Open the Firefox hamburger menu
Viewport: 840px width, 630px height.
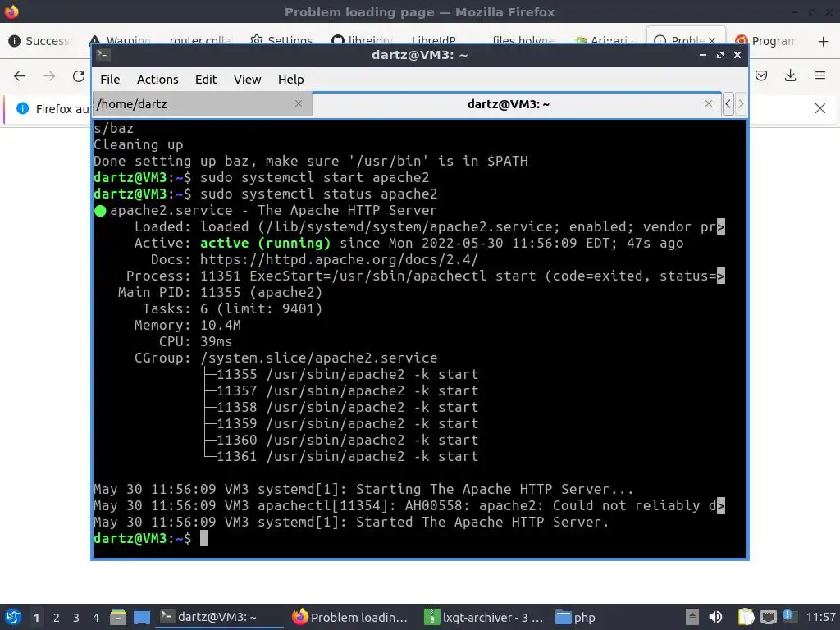coord(820,75)
